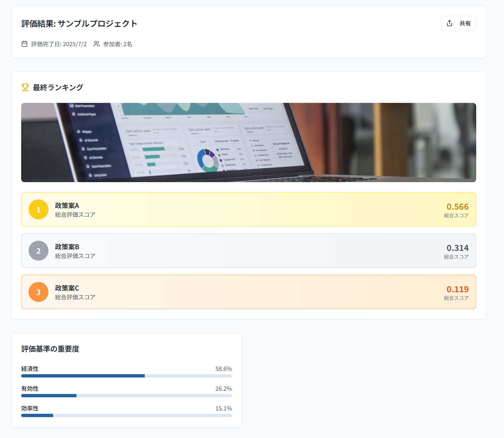The width and height of the screenshot is (504, 438).
Task: Click the 参加者: 2名 text
Action: (x=118, y=44)
